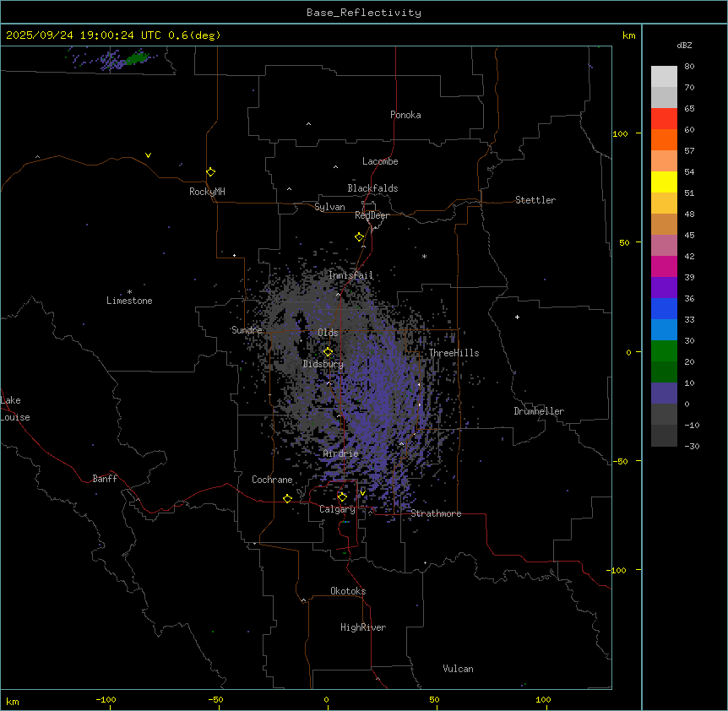Click the yellow diamond marker near RedDeer

point(359,237)
